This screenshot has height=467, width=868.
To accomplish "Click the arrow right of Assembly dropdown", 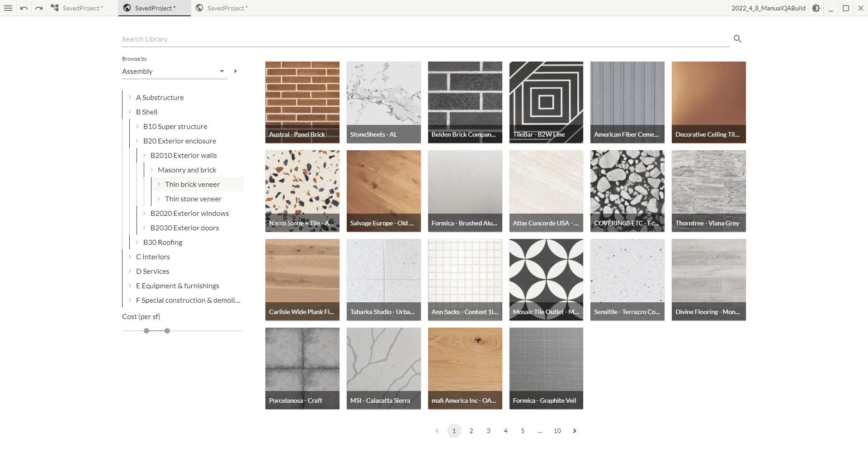I will (236, 71).
